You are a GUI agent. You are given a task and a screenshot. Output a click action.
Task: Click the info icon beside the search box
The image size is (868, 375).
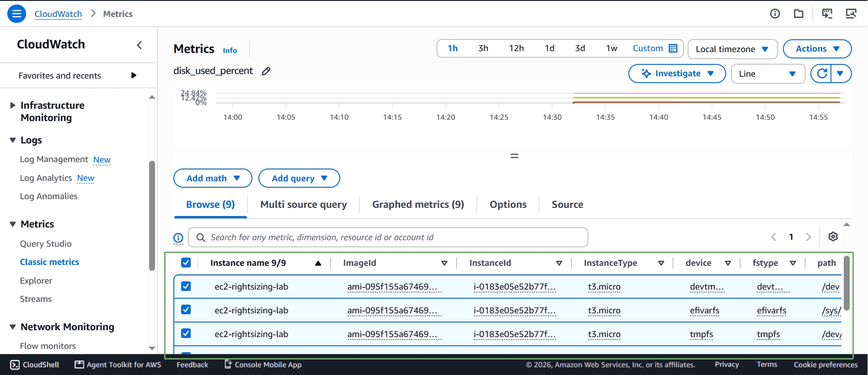click(x=178, y=238)
